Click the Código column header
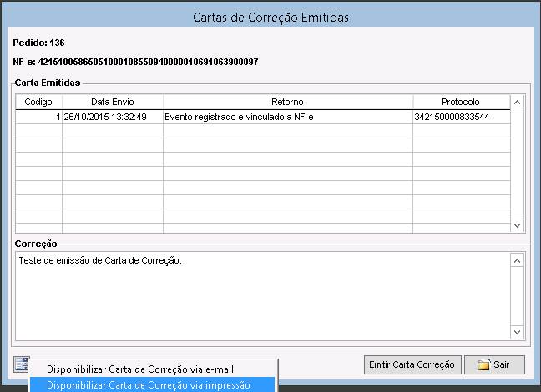Screen dimensions: 541x392 click(x=38, y=102)
